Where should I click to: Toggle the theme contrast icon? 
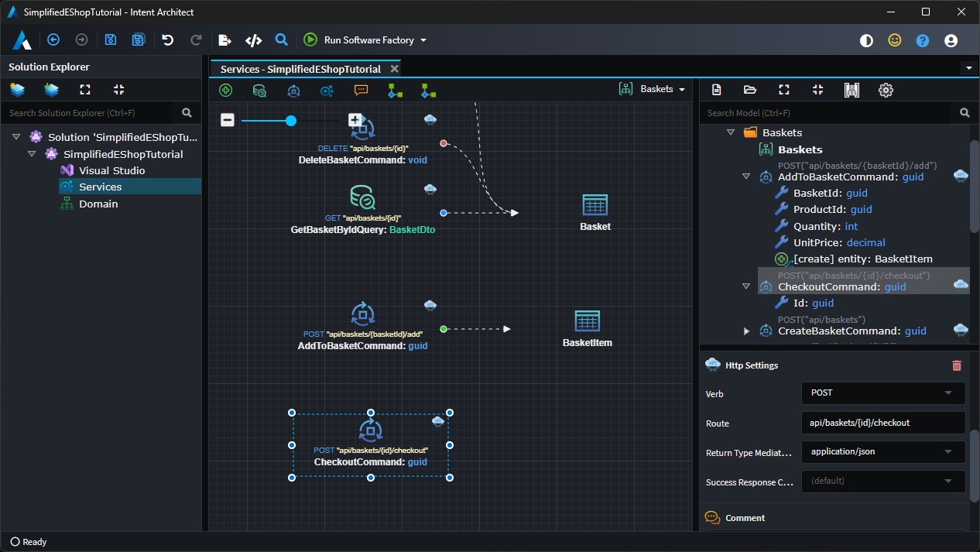click(866, 41)
